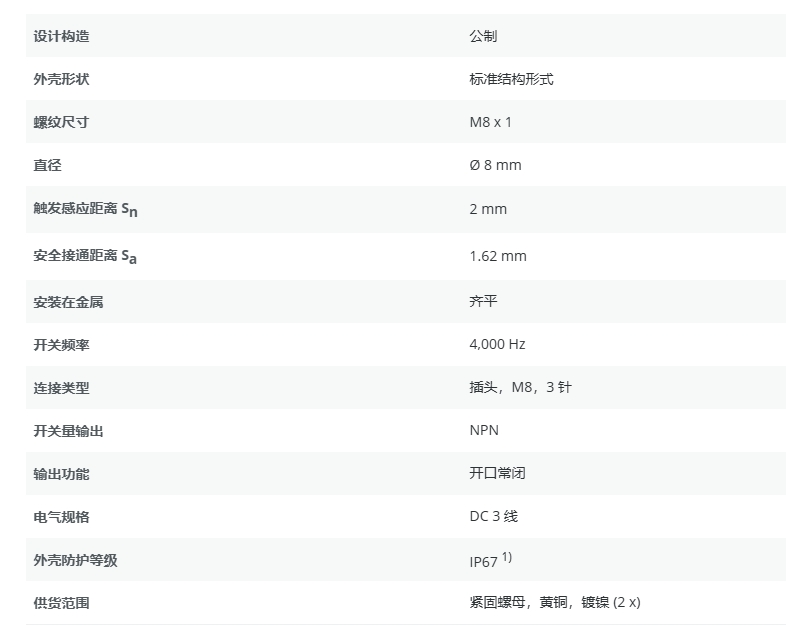This screenshot has height=642, width=786.
Task: Click the DC 3 线 electrical spec value
Action: [493, 516]
